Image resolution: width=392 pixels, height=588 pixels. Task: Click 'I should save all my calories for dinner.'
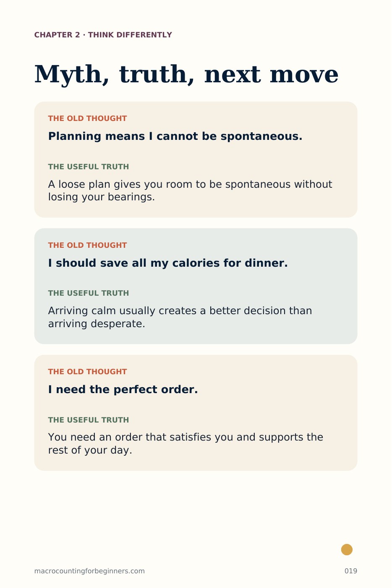(168, 263)
